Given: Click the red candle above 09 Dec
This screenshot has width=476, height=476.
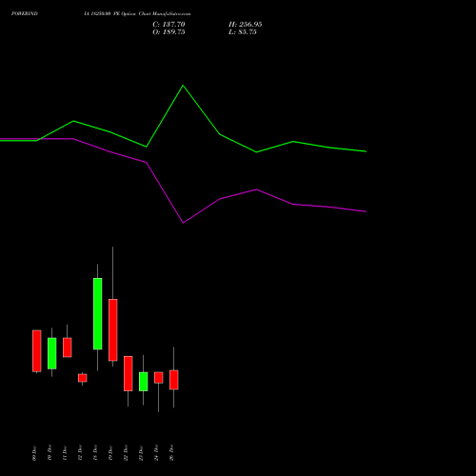Looking at the screenshot, I should (x=37, y=351).
